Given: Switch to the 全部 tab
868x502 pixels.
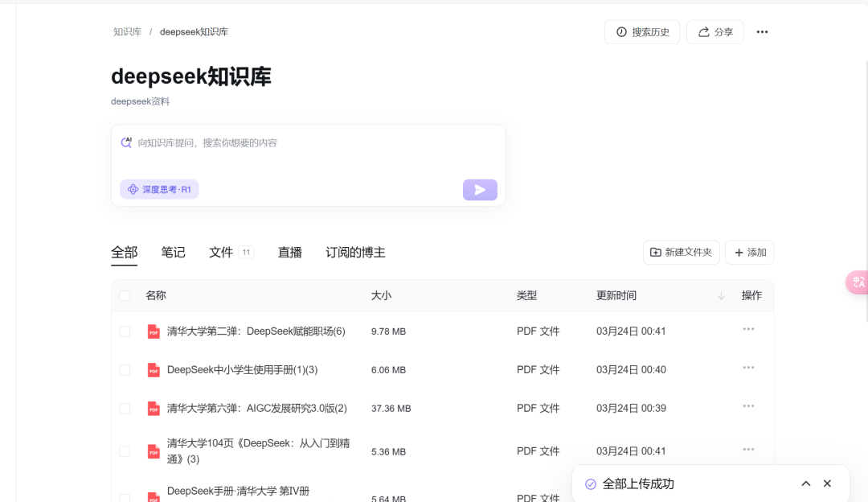Looking at the screenshot, I should [x=124, y=253].
